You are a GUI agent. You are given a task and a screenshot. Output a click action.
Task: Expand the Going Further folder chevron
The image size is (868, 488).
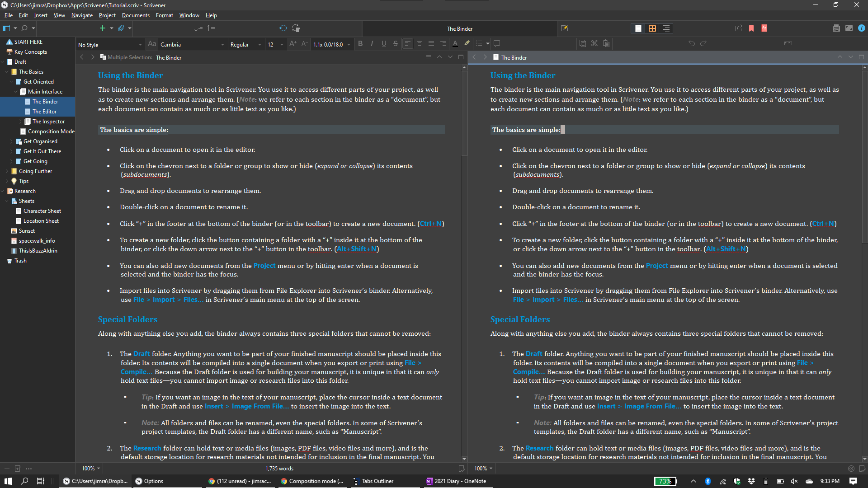tap(7, 171)
